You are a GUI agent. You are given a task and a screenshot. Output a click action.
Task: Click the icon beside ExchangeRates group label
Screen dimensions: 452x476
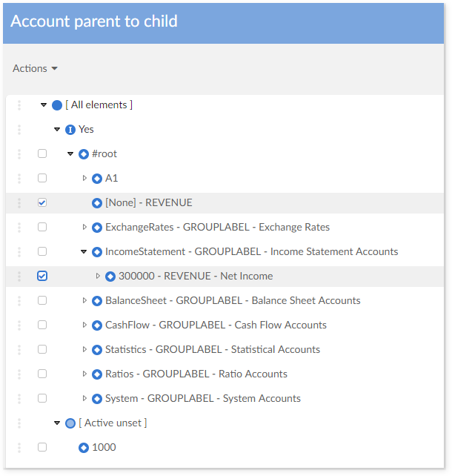[x=97, y=228]
